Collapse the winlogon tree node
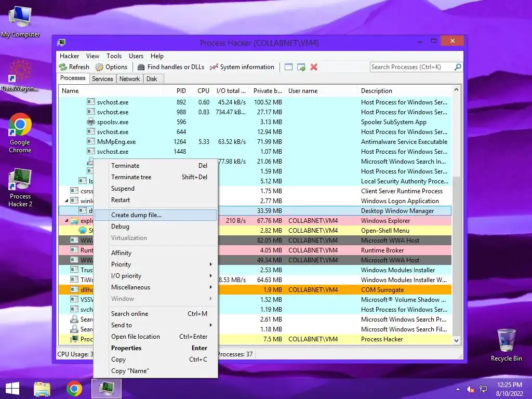The height and width of the screenshot is (399, 532). click(66, 201)
